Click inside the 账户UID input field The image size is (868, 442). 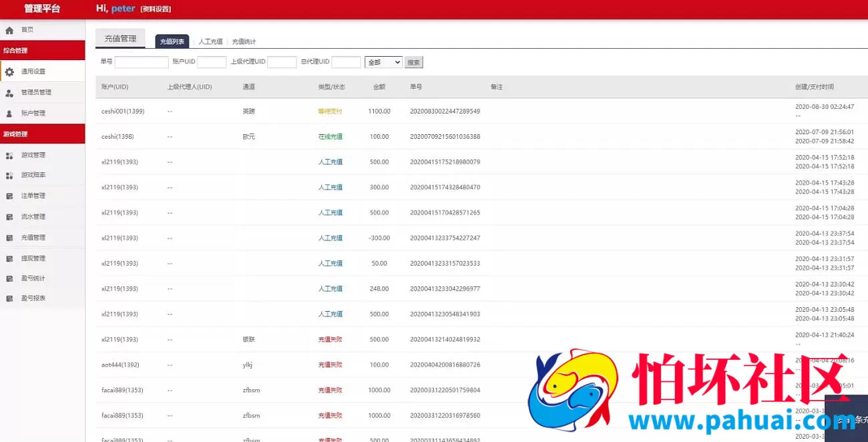coord(212,61)
